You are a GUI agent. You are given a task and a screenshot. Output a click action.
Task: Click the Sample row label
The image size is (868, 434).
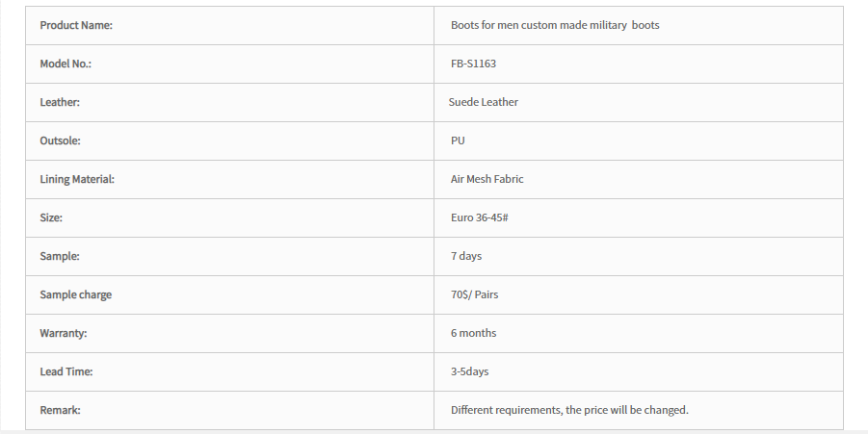[60, 257]
